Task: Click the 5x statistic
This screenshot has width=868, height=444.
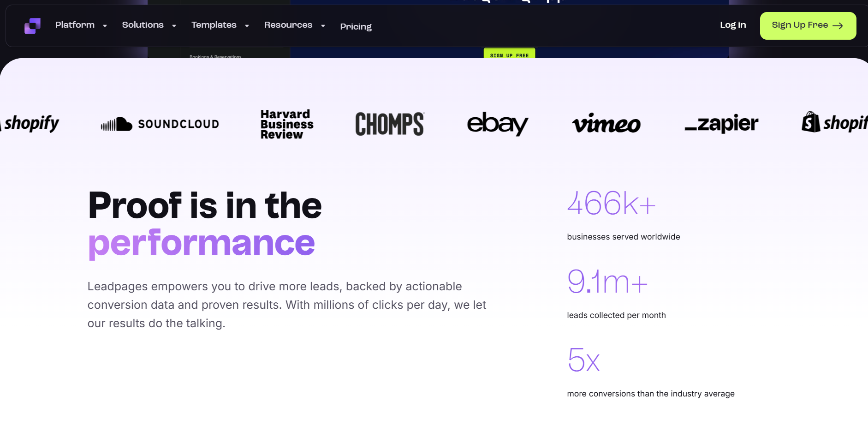Action: [x=583, y=360]
